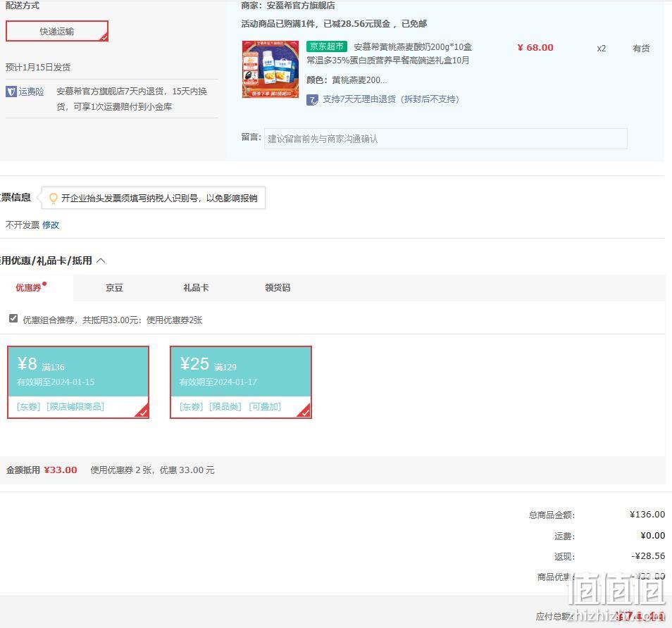
Task: Click the 总商品金额 ¥136.00 value
Action: [x=647, y=514]
